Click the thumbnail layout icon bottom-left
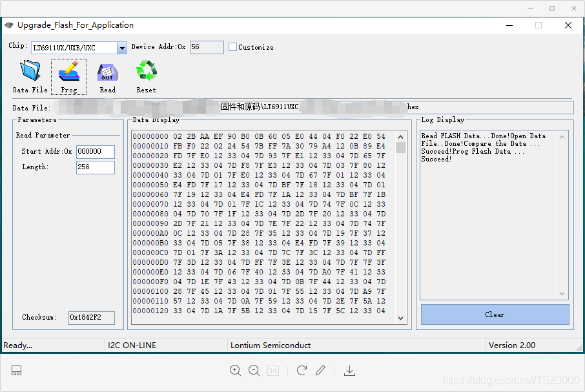Screen dimensions: 585x392 16,371
